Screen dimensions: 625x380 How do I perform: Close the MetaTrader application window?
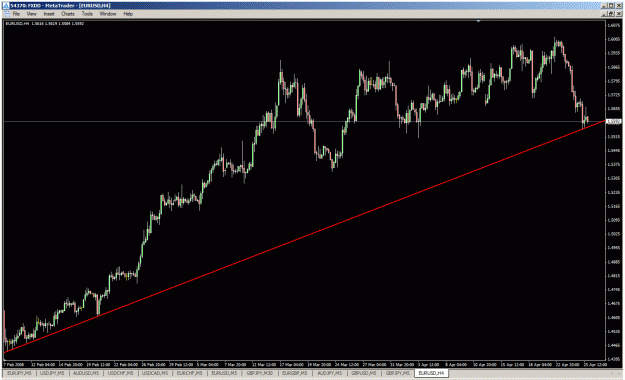click(619, 6)
